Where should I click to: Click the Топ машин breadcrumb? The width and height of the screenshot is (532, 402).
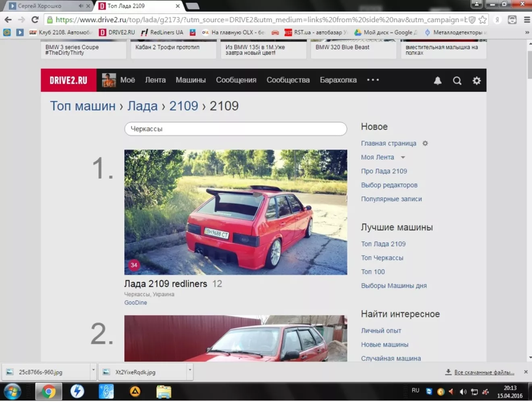[83, 106]
